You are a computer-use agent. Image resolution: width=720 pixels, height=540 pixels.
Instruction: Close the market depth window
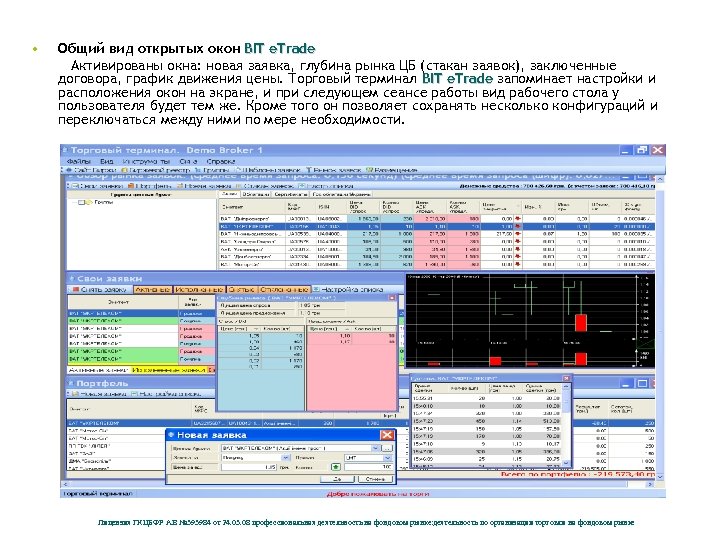(x=392, y=298)
